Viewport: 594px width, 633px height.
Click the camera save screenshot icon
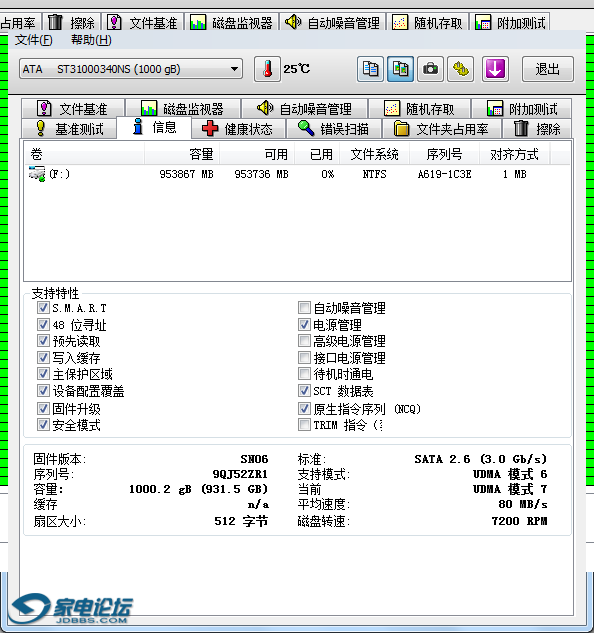[x=430, y=69]
